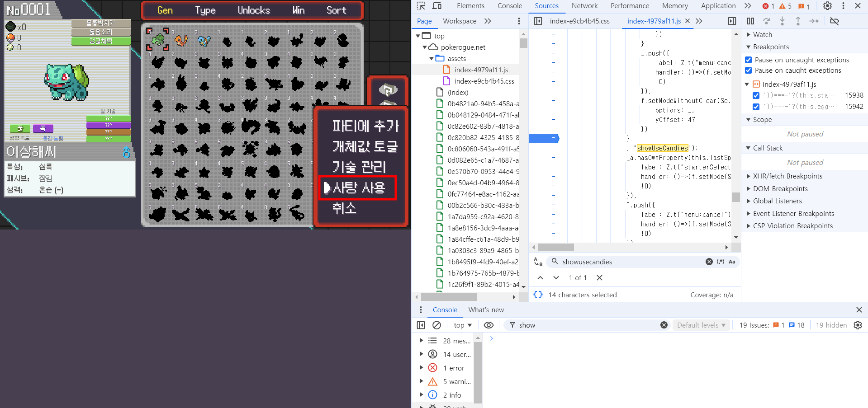Open the top context selector dropdown
The image size is (868, 408).
pyautogui.click(x=462, y=325)
